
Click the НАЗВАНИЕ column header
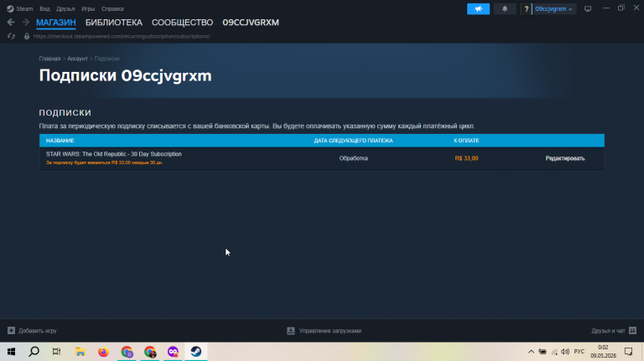pyautogui.click(x=60, y=141)
